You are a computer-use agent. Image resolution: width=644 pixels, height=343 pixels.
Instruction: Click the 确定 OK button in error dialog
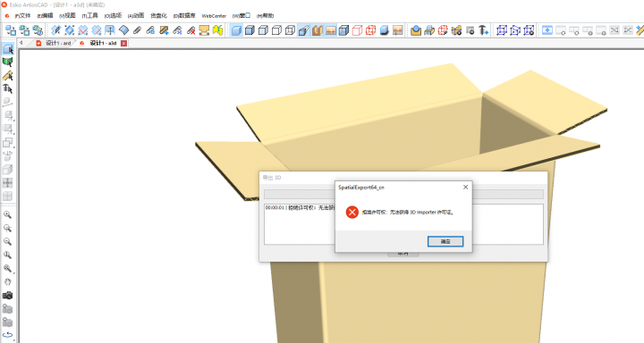[x=445, y=241]
